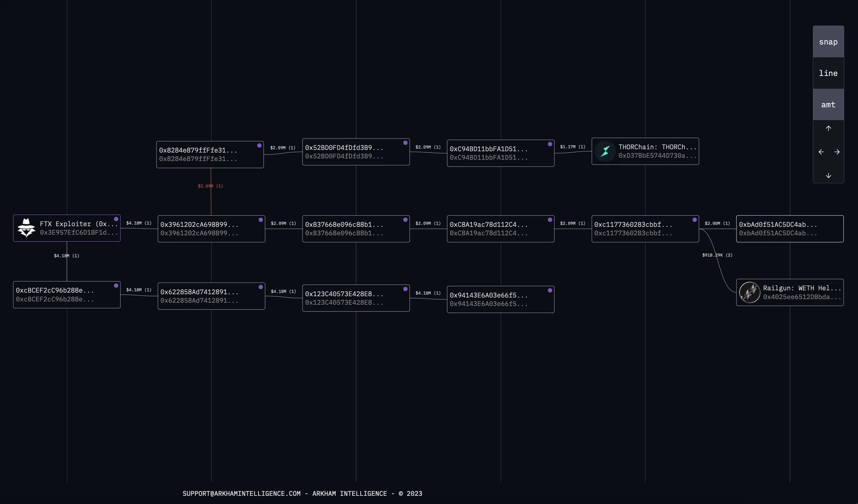Click purple dot on 0x8284e879ffFfe31 node
This screenshot has width=858, height=504.
(x=259, y=145)
